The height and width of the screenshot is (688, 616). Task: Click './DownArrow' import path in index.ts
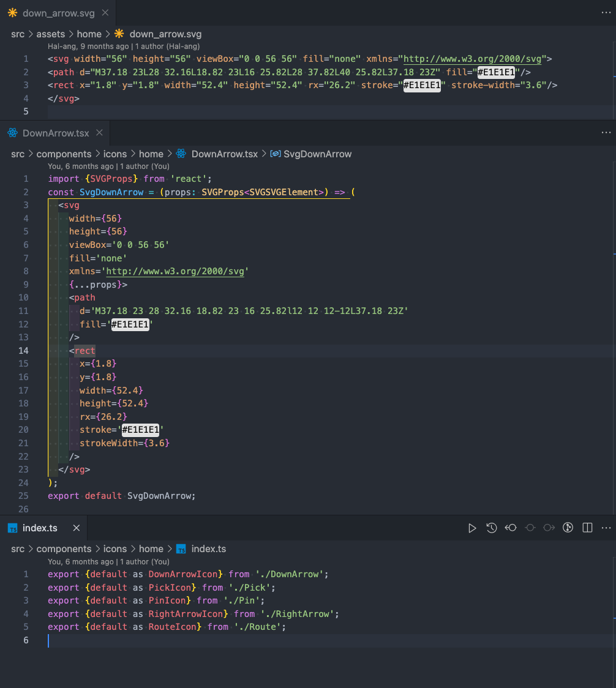(x=290, y=574)
